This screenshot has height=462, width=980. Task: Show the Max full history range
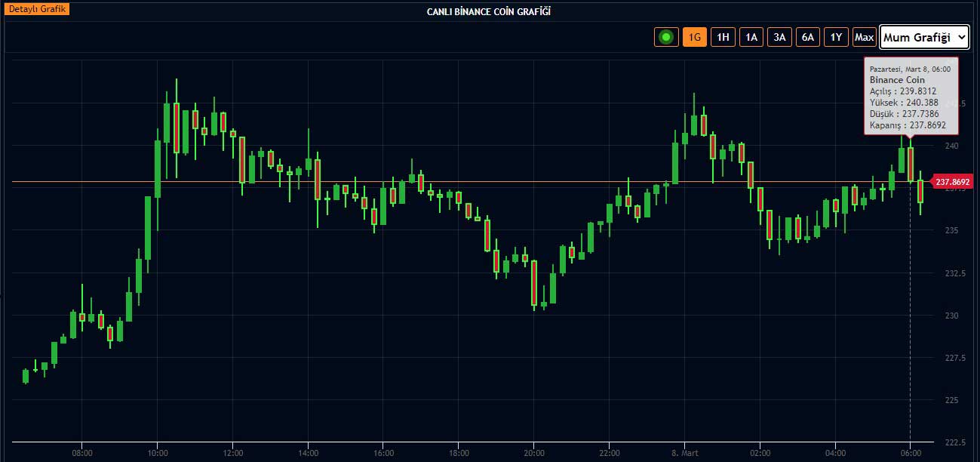point(864,37)
